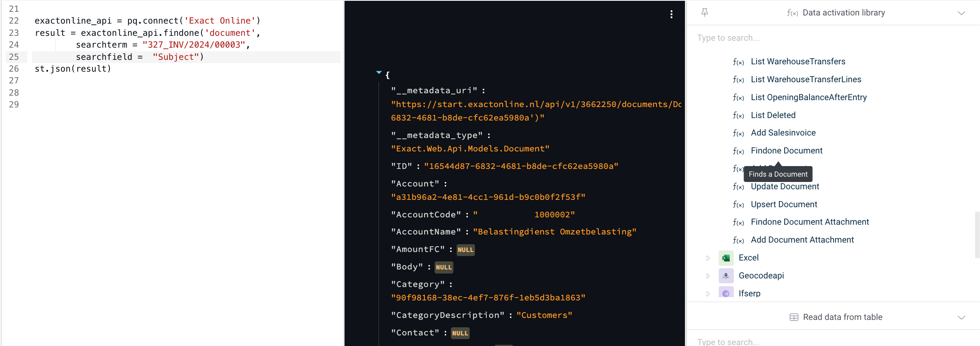Select the List Deleted function
Viewport: 980px width, 346px height.
click(x=773, y=115)
